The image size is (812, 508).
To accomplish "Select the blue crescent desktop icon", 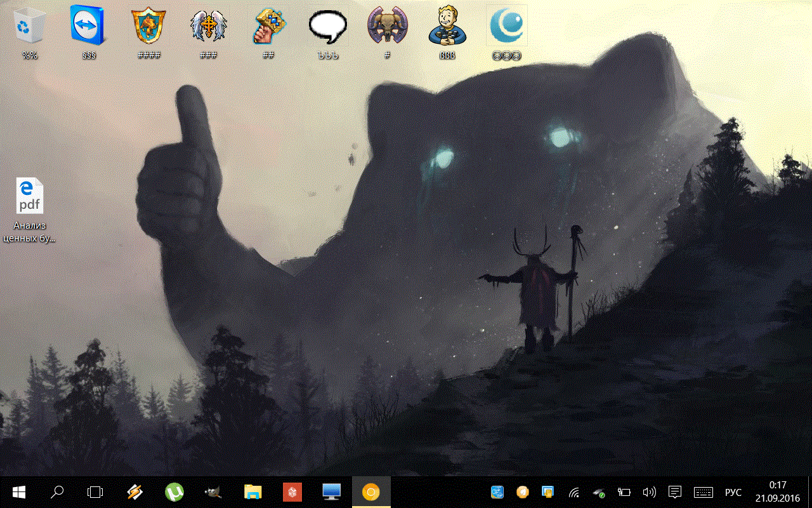I will [x=507, y=27].
